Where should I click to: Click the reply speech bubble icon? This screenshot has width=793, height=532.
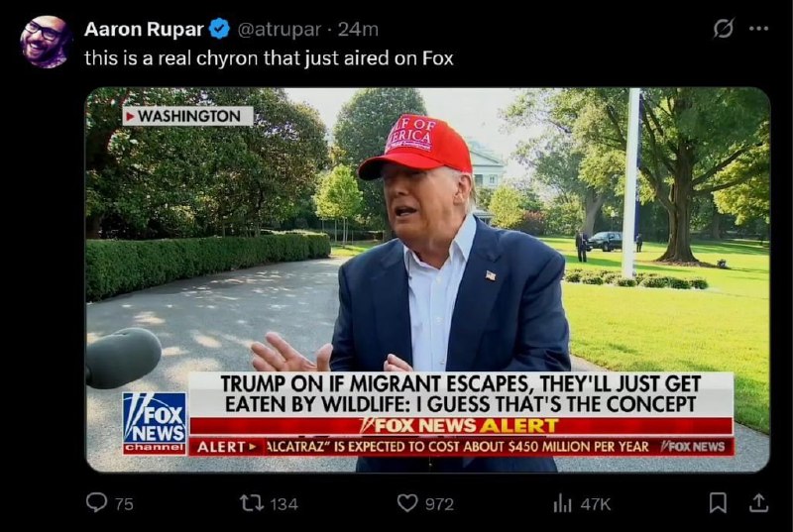coord(96,502)
